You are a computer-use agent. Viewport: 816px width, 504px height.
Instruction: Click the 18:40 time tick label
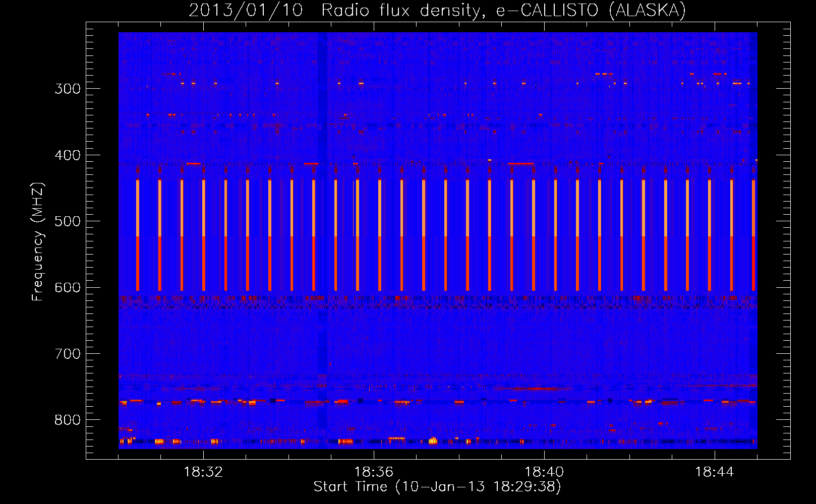coord(544,472)
